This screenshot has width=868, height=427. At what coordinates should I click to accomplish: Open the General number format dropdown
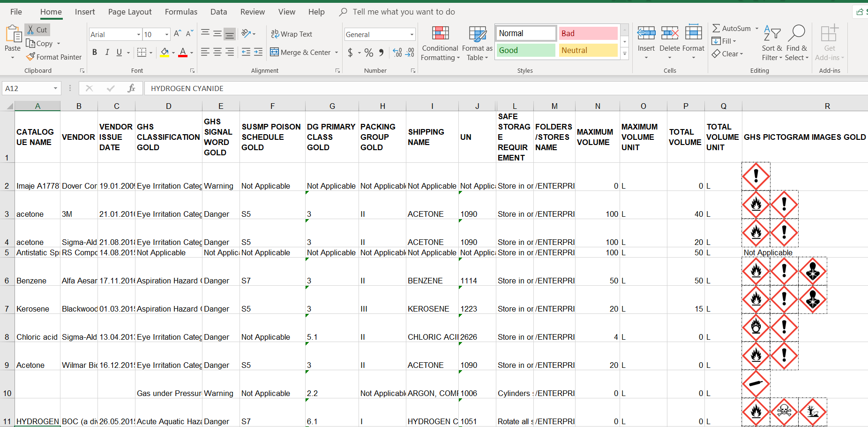(412, 34)
